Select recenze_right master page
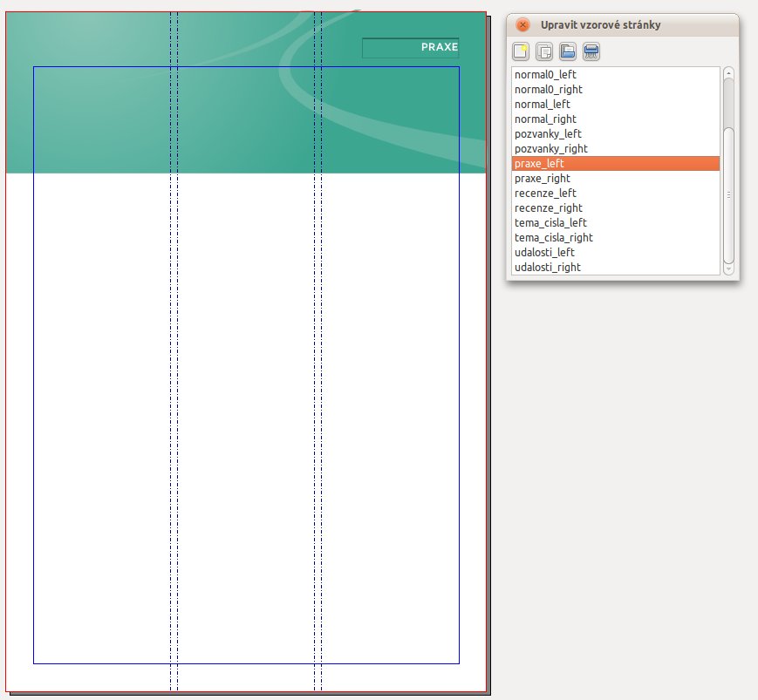 click(616, 207)
